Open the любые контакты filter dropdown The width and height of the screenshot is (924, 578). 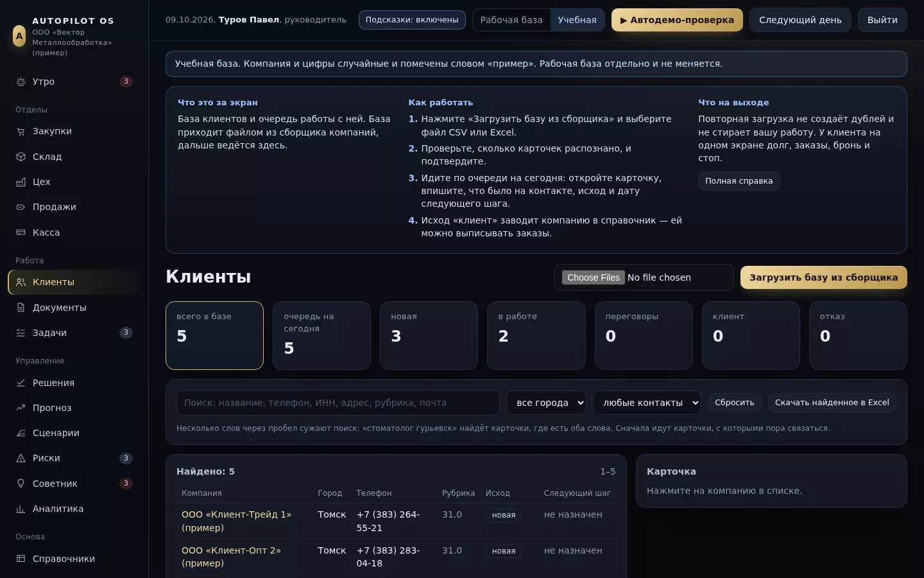(647, 403)
